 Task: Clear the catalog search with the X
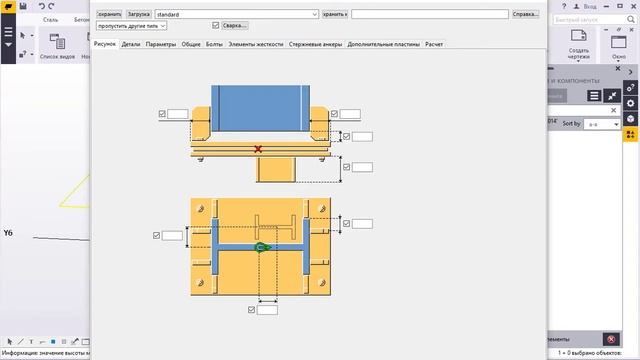click(x=613, y=110)
